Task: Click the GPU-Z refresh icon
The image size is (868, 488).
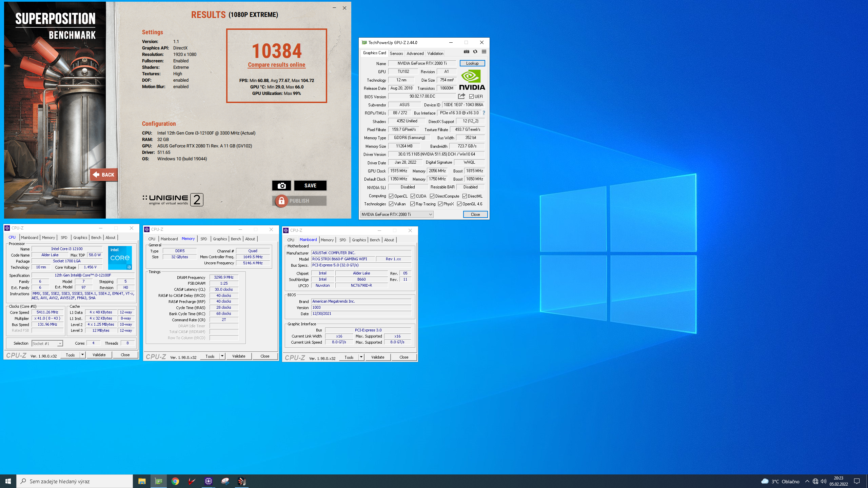Action: pos(475,52)
